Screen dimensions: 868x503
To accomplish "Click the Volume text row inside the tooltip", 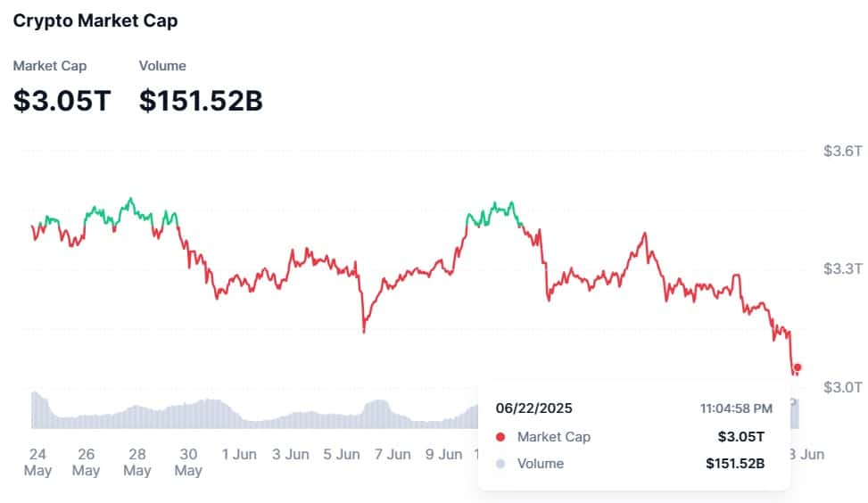I will [541, 464].
